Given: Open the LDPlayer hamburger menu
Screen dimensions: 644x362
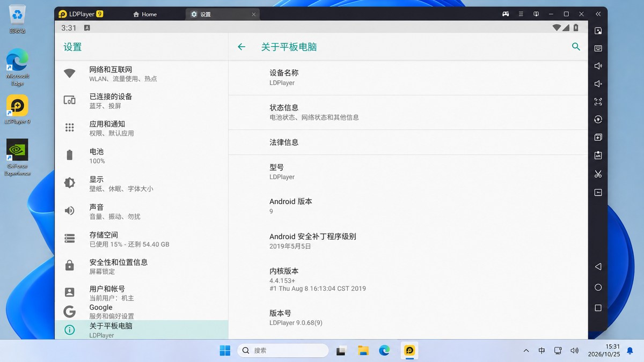Looking at the screenshot, I should 521,14.
